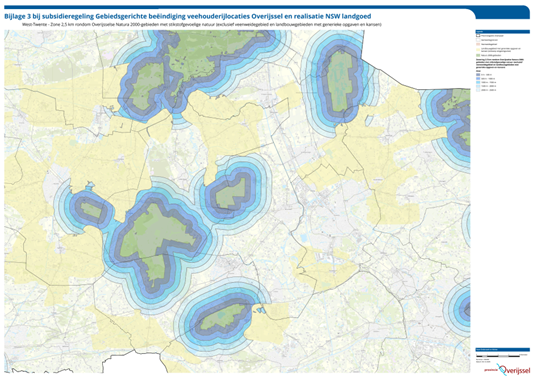
Task: Click the Bijlage 3 map title
Action: point(188,16)
